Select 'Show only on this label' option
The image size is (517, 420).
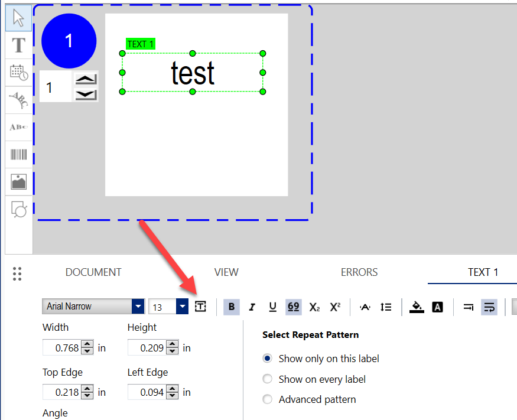tap(268, 359)
